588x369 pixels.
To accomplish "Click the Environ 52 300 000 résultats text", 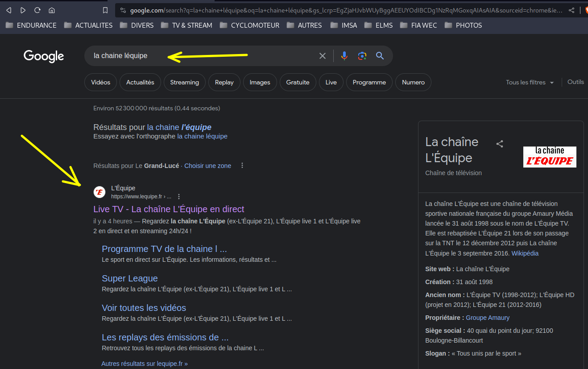I will click(157, 108).
